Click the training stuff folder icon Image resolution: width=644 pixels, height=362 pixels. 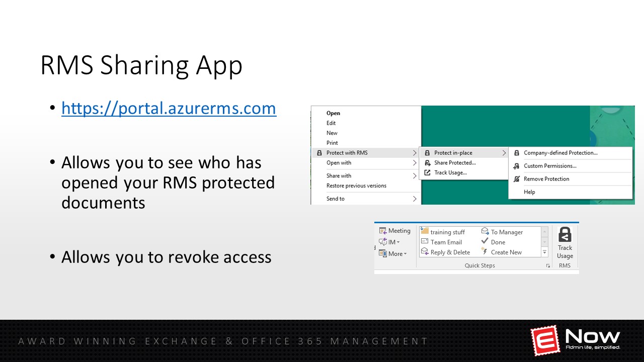[x=425, y=231]
